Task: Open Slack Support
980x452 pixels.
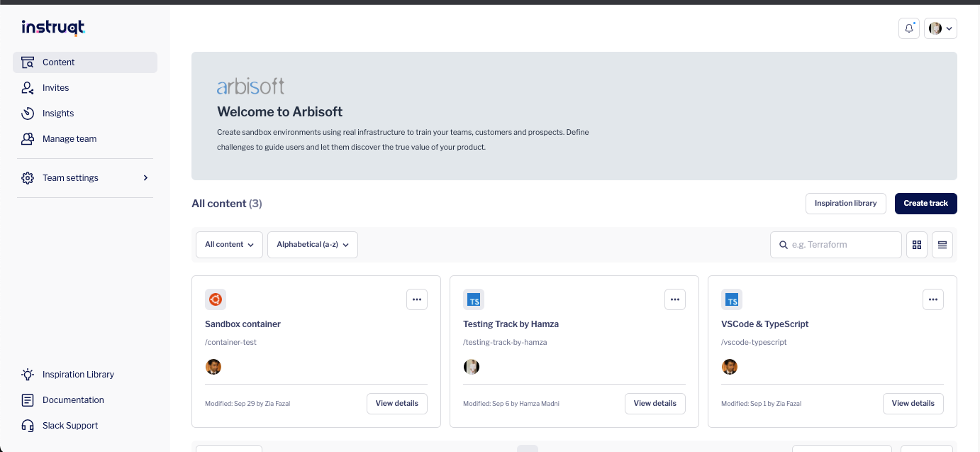Action: [x=70, y=425]
